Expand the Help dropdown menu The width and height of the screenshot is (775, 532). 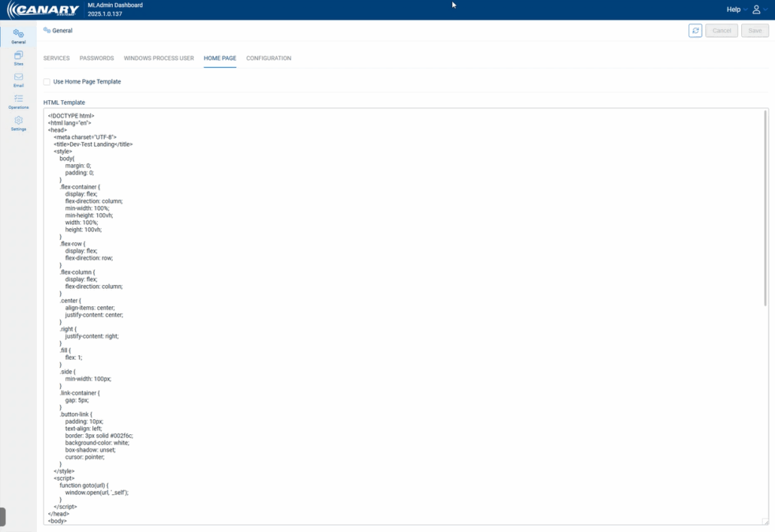pos(733,10)
